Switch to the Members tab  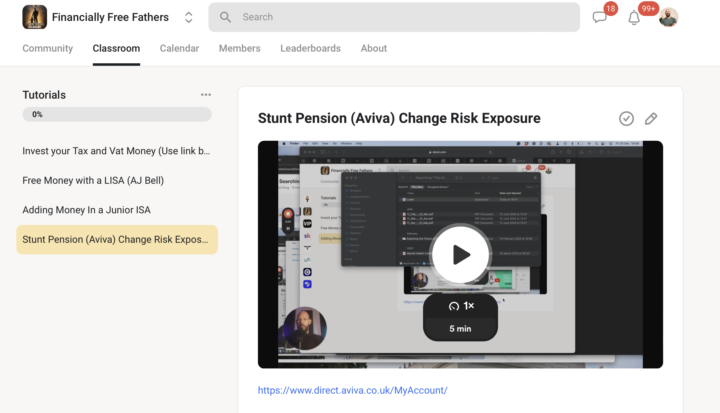(239, 48)
